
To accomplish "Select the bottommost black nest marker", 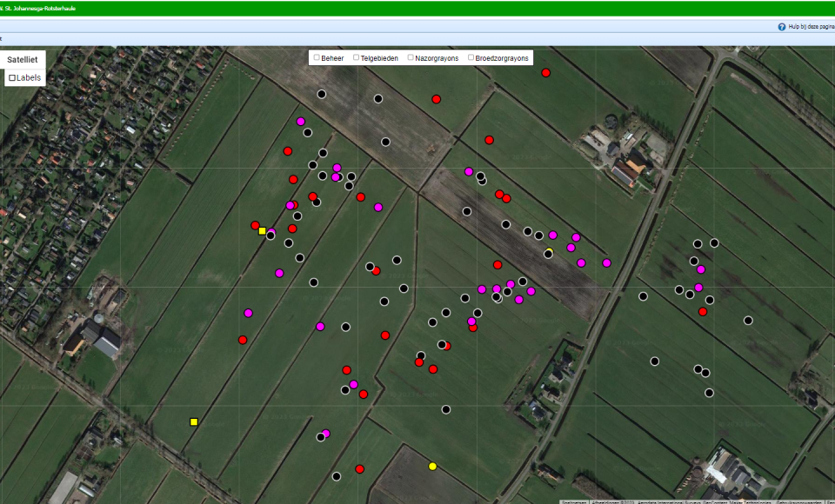I will point(337,476).
